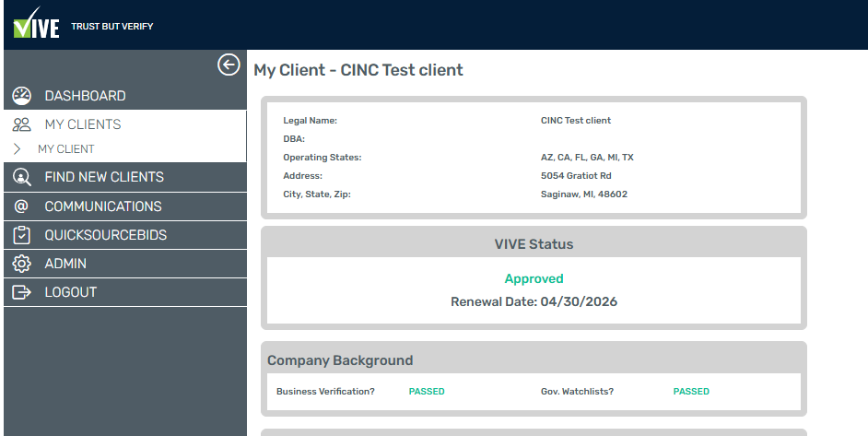Click legal name value CINC Test client
Viewport: 868px width, 436px height.
click(576, 120)
